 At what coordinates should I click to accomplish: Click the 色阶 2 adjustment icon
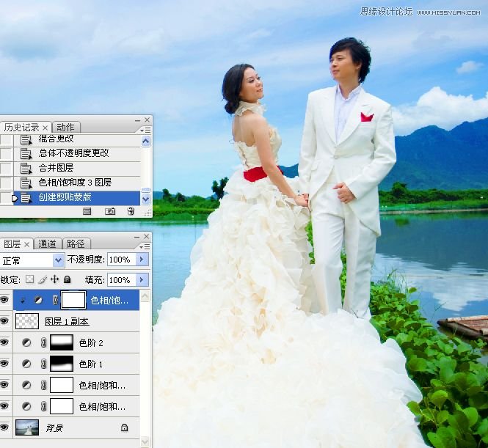pos(26,342)
